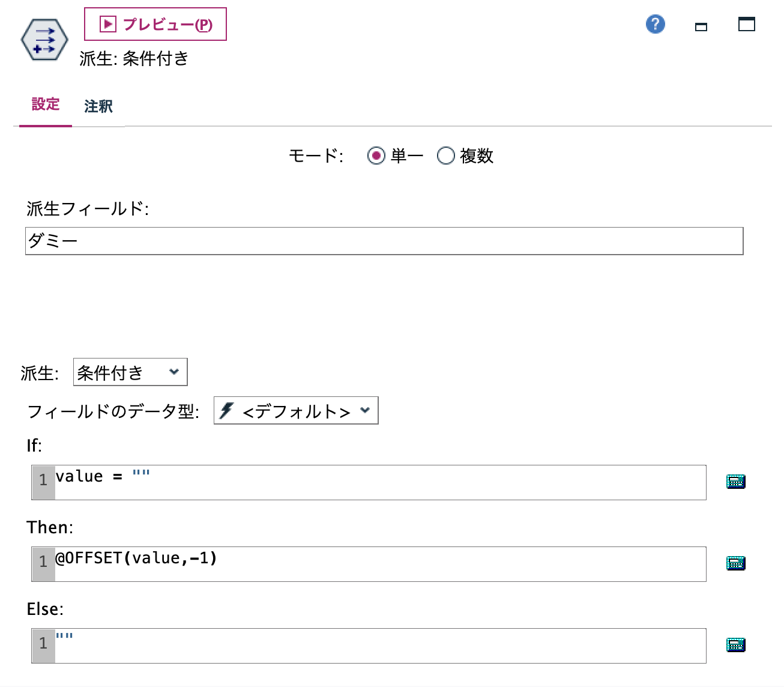The width and height of the screenshot is (784, 687).
Task: Click inside the Else expression editor
Action: pos(360,644)
